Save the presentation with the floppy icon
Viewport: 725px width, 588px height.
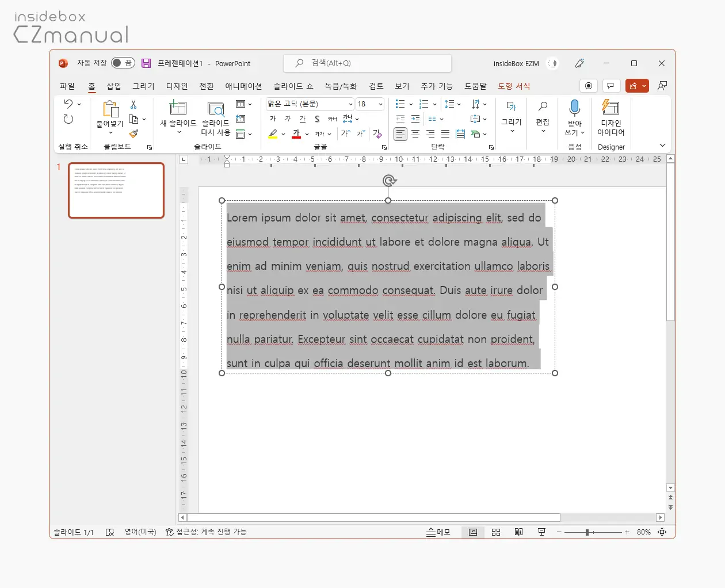pos(146,63)
